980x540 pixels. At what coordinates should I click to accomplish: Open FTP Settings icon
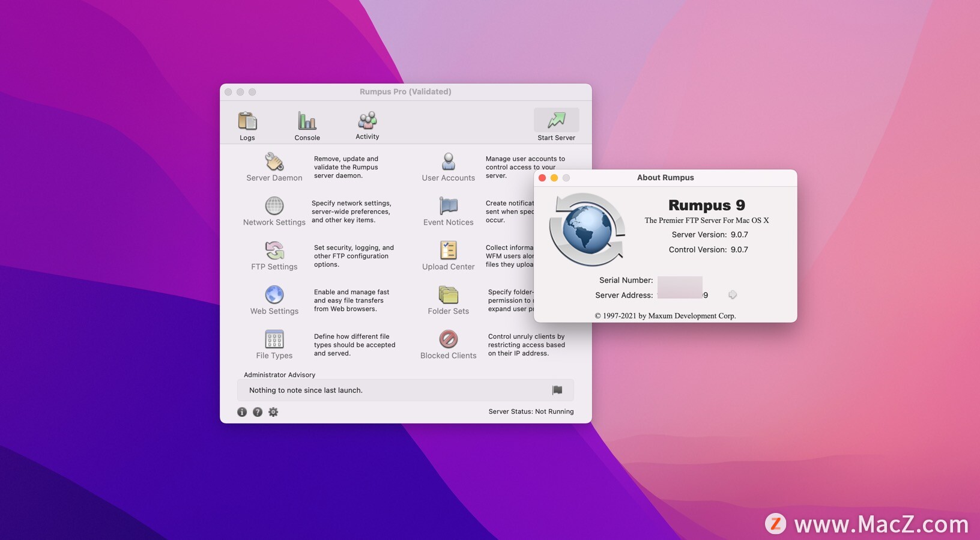(x=274, y=250)
